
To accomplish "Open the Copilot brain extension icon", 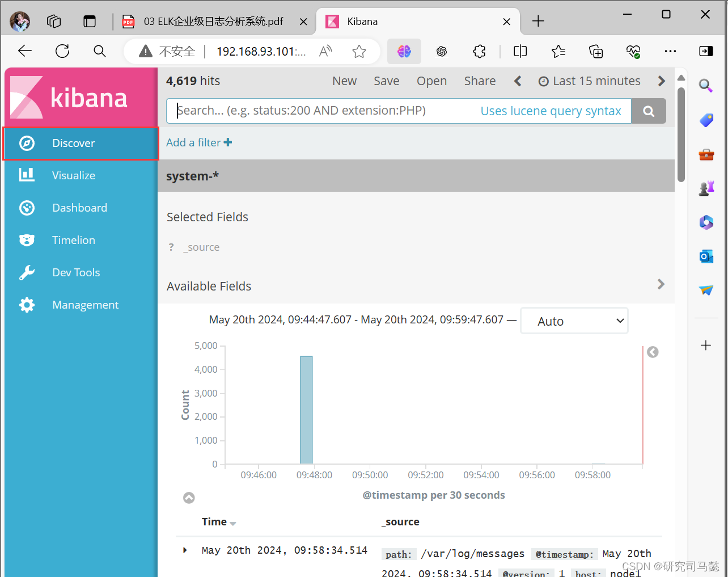I will (x=404, y=52).
